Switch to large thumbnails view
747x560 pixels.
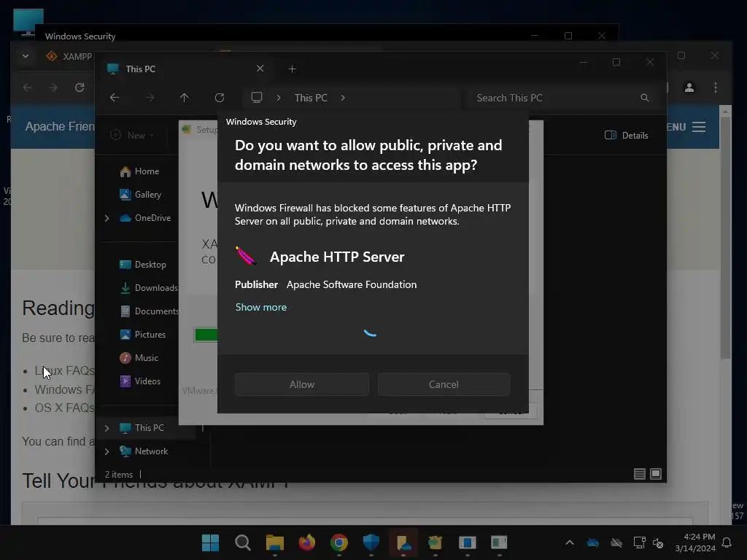656,474
